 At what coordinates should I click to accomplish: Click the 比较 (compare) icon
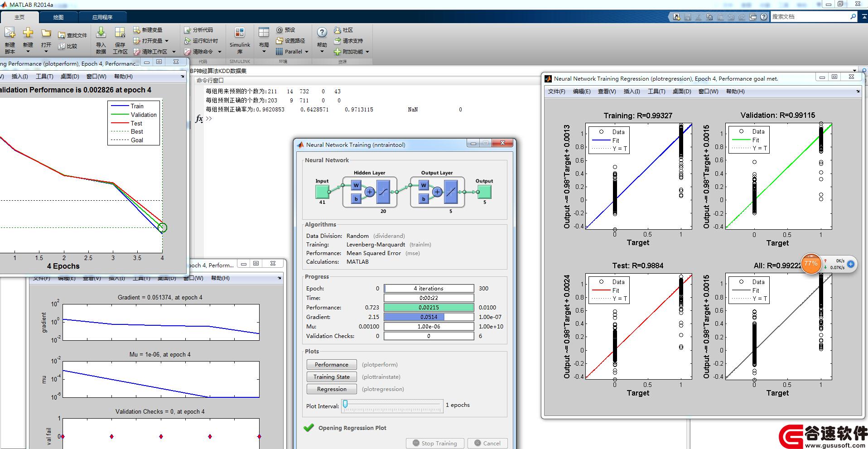tap(62, 46)
